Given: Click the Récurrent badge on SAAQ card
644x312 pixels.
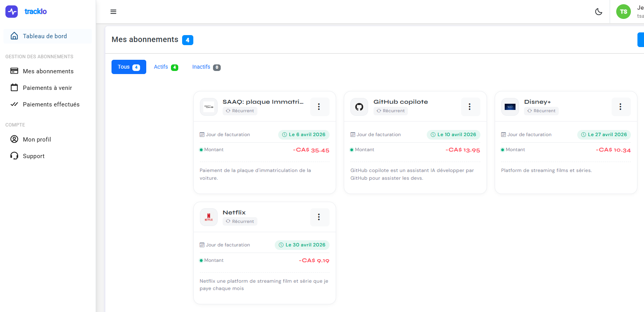Looking at the screenshot, I should [240, 111].
